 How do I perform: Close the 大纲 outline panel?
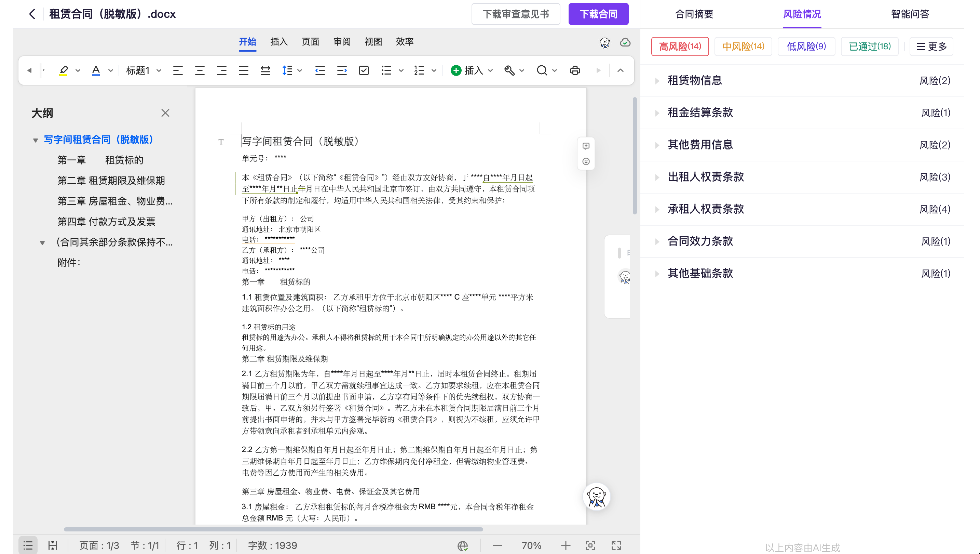point(165,113)
